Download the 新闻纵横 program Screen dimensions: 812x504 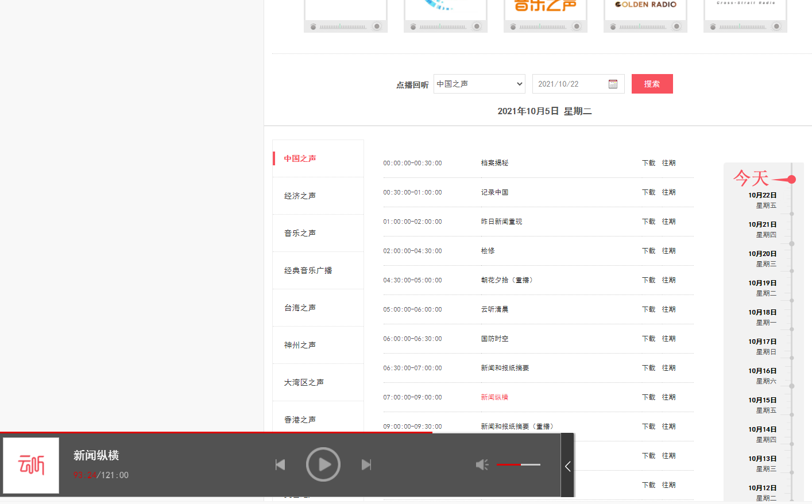(648, 397)
